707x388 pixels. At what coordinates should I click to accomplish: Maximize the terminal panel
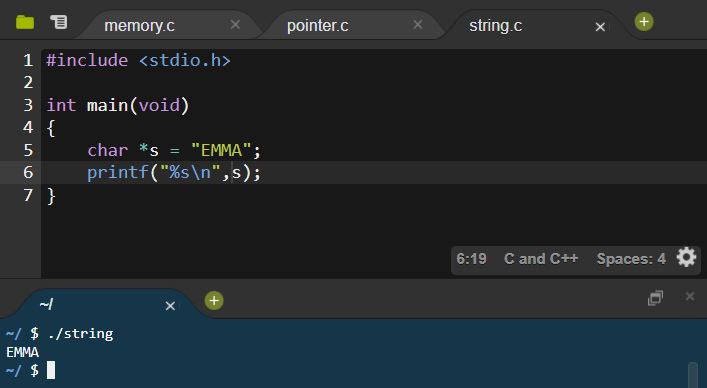point(655,298)
